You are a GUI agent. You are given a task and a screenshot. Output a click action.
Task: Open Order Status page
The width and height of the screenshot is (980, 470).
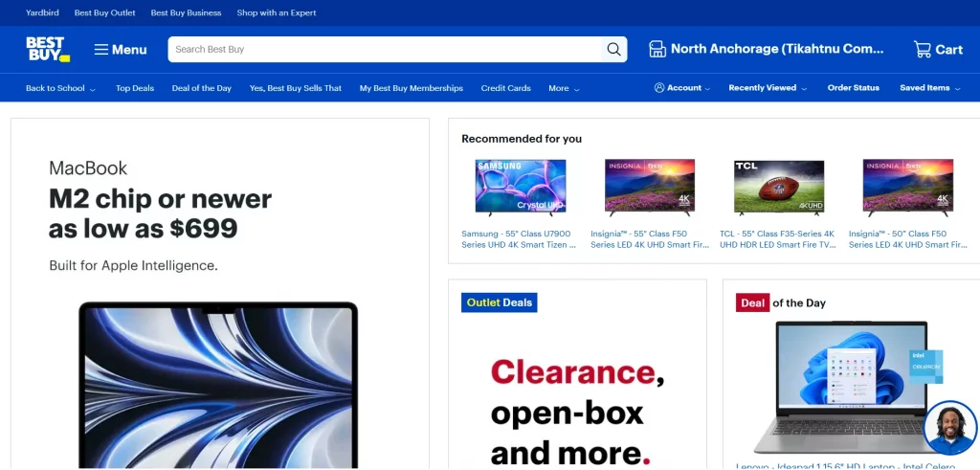[853, 88]
